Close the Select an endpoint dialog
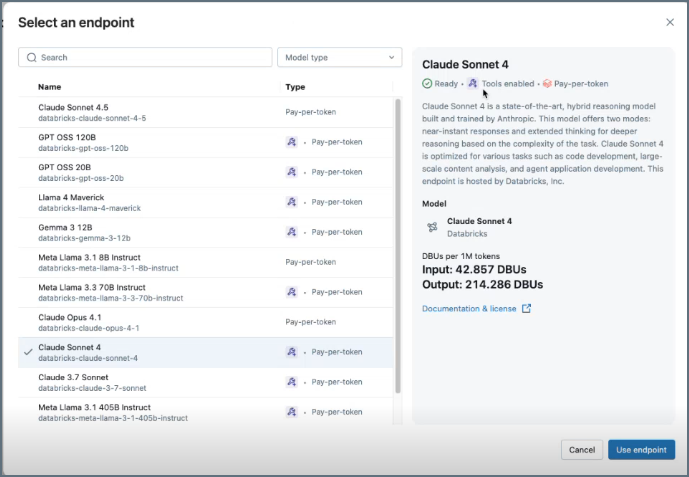This screenshot has height=477, width=689. [x=670, y=22]
